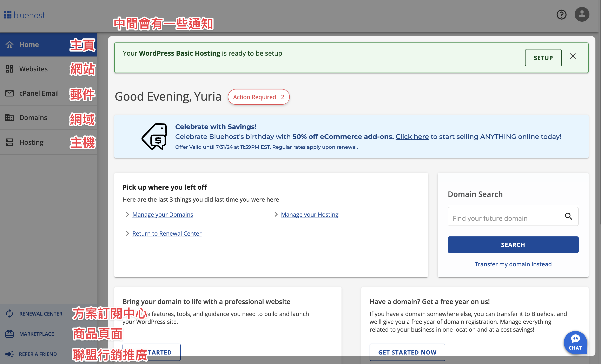This screenshot has height=364, width=601.
Task: Click the eCommerce savings price tag icon
Action: (x=155, y=136)
